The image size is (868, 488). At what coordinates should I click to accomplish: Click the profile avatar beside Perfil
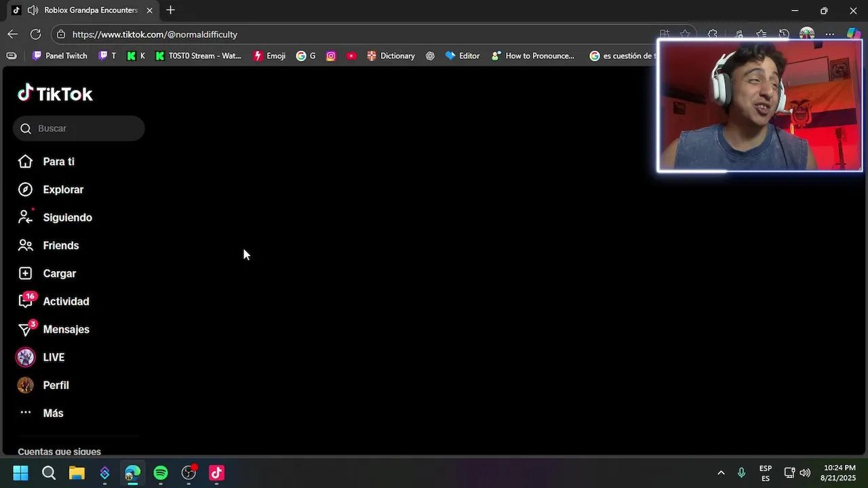[25, 385]
